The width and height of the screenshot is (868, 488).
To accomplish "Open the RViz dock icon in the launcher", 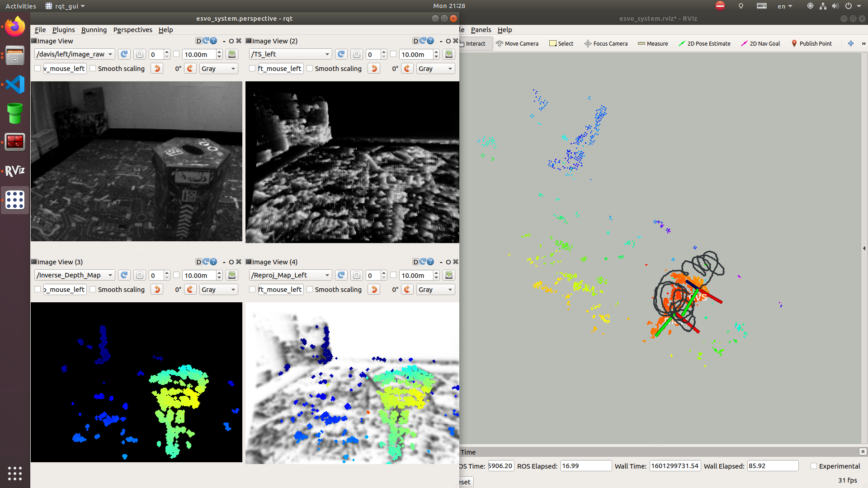I will pyautogui.click(x=15, y=170).
